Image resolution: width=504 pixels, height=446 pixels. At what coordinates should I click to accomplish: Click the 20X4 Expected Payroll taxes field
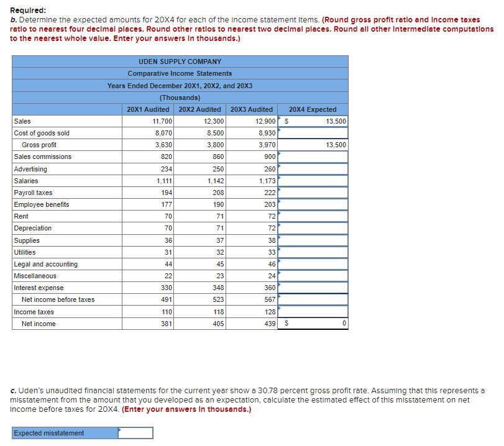click(313, 193)
